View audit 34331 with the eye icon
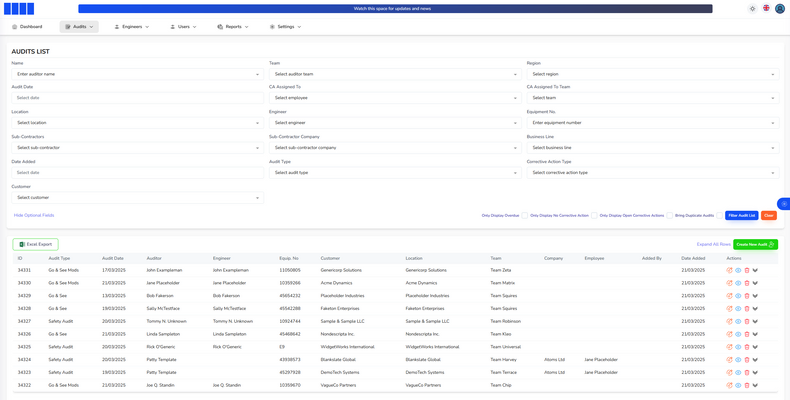 tap(738, 270)
